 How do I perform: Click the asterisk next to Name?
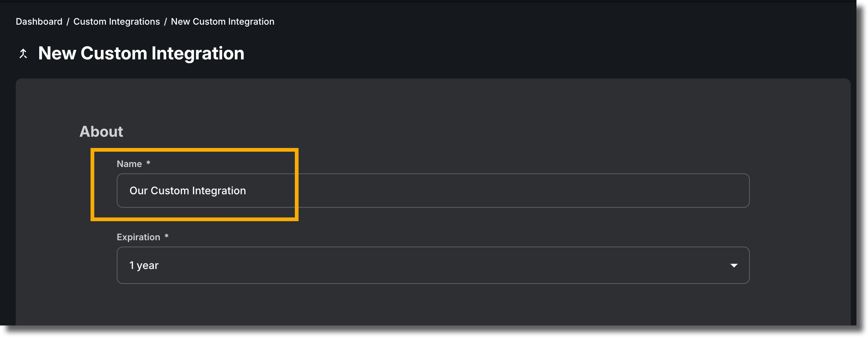tap(148, 163)
